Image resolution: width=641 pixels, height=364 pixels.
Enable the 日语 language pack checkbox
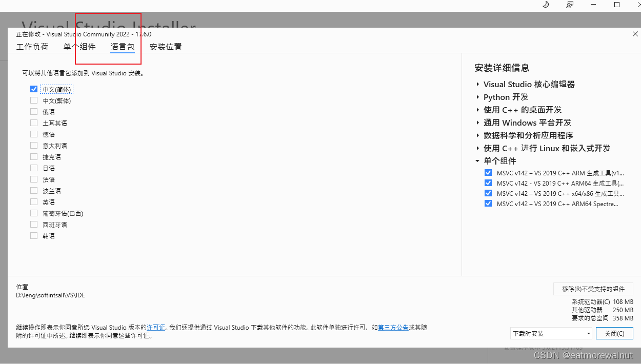tap(33, 168)
